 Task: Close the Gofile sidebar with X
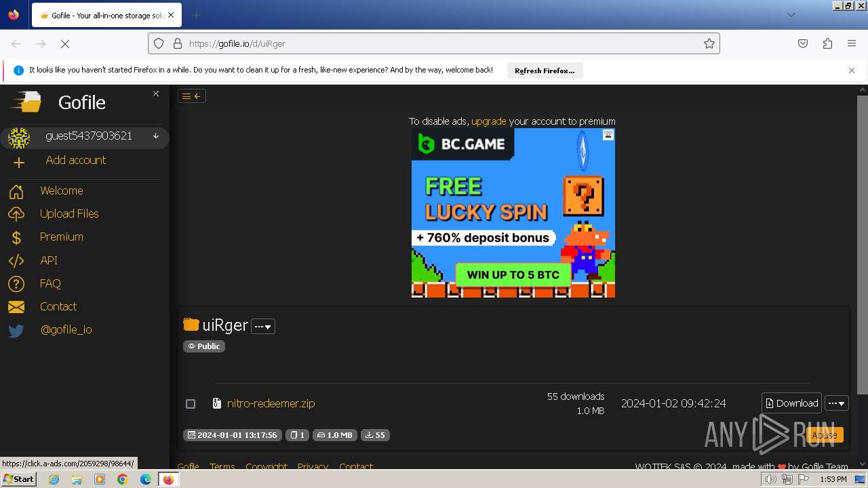[x=156, y=94]
